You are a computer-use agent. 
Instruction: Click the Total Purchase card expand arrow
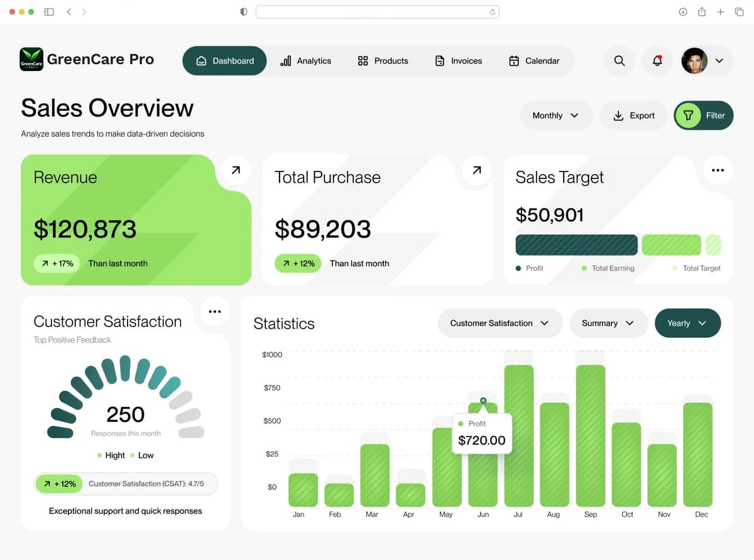click(476, 170)
